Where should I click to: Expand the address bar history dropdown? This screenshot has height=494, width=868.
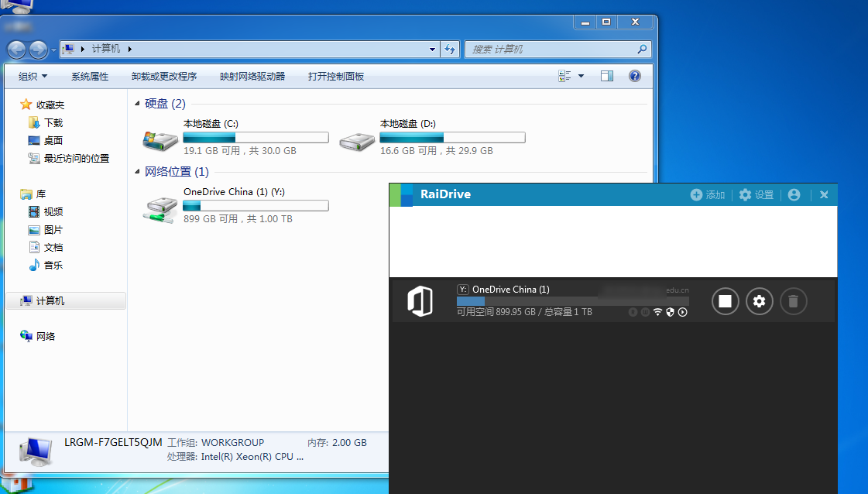pos(432,50)
